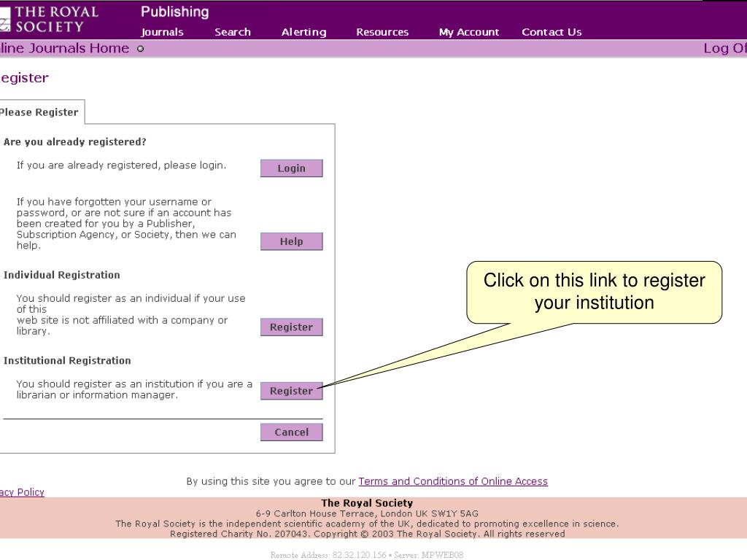Open the Journals menu
Image resolution: width=747 pixels, height=560 pixels.
tap(162, 32)
